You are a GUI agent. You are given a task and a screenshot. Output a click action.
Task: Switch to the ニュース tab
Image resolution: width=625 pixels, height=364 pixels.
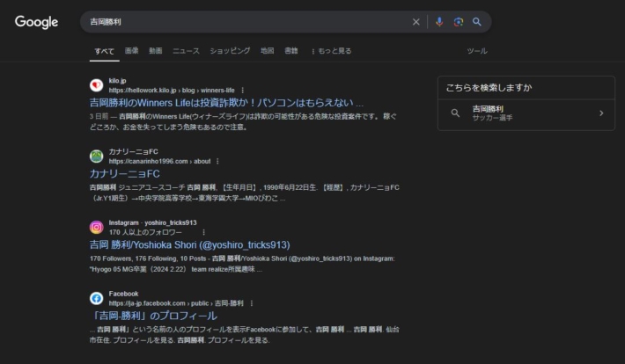pyautogui.click(x=186, y=51)
